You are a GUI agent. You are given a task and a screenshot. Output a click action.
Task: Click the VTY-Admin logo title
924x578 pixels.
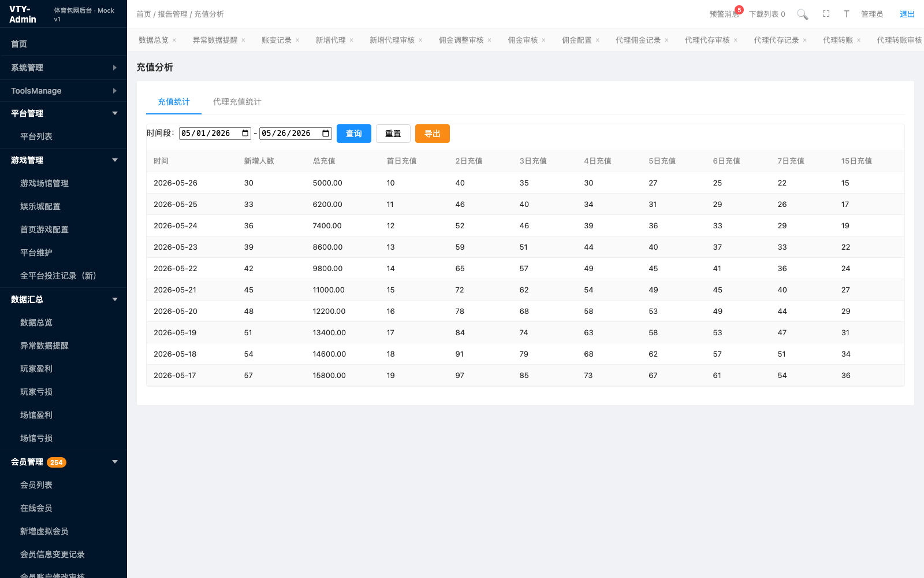[x=23, y=14]
